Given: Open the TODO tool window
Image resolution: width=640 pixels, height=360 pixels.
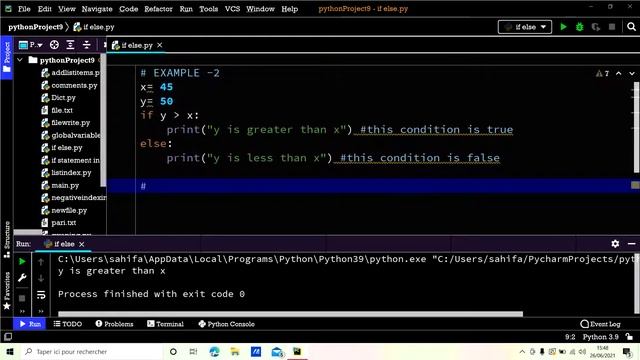Looking at the screenshot, I should pyautogui.click(x=68, y=324).
